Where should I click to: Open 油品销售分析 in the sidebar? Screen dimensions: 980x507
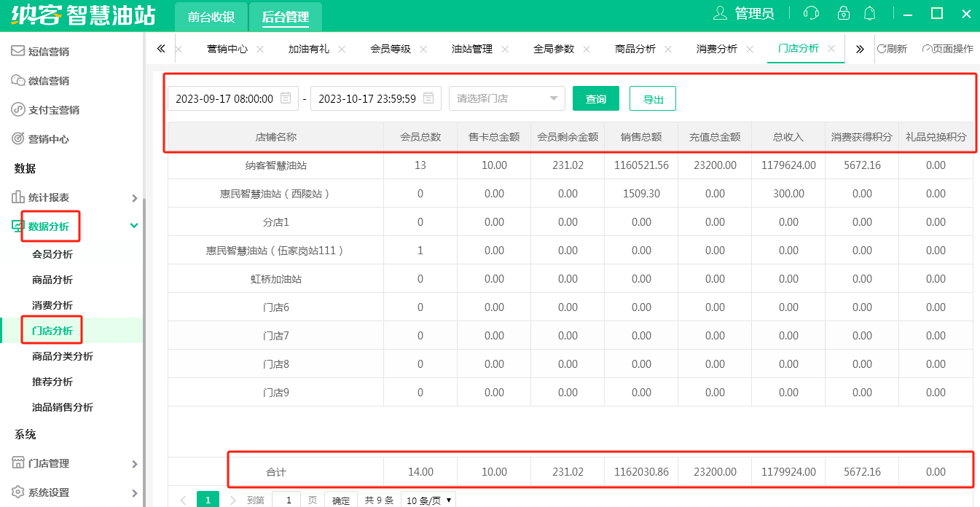point(63,407)
